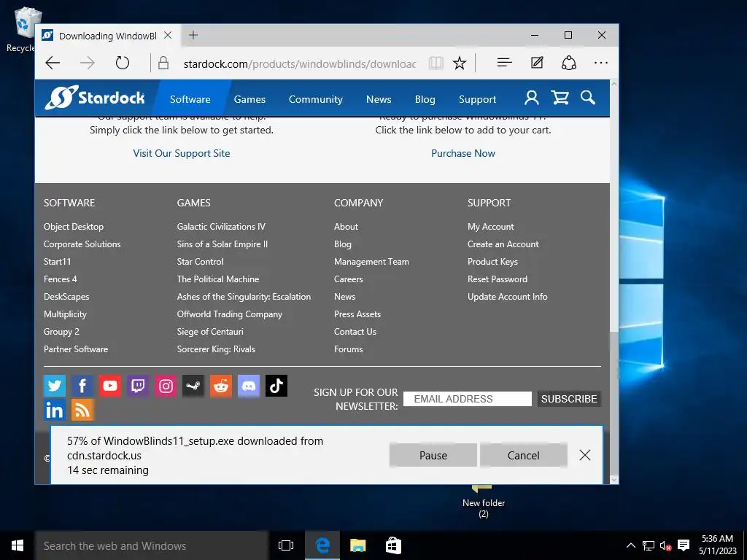Open Stardock YouTube channel icon
Screen dimensions: 747x560
tap(110, 386)
